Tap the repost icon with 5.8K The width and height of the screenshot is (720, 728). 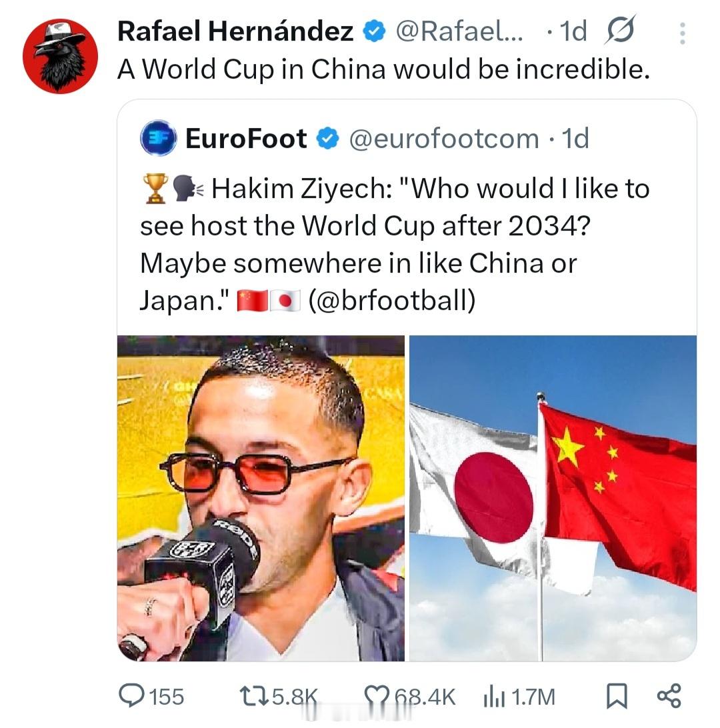click(x=255, y=697)
